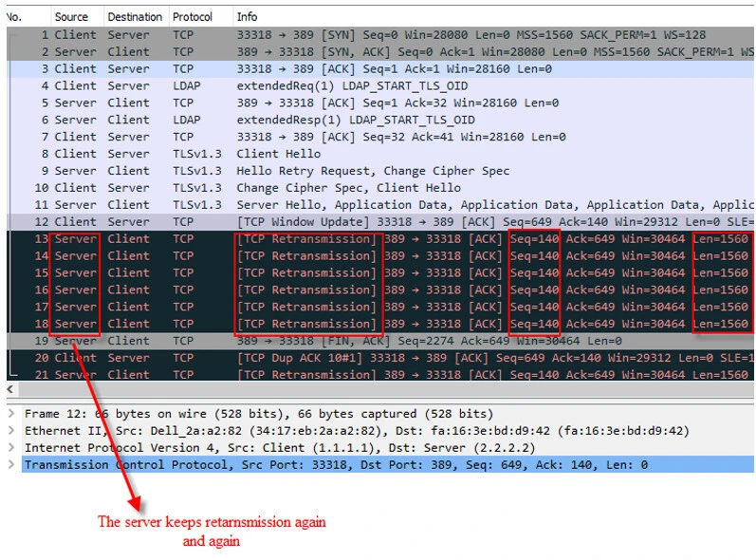Click the Destination column header
The image size is (756, 560).
[134, 17]
